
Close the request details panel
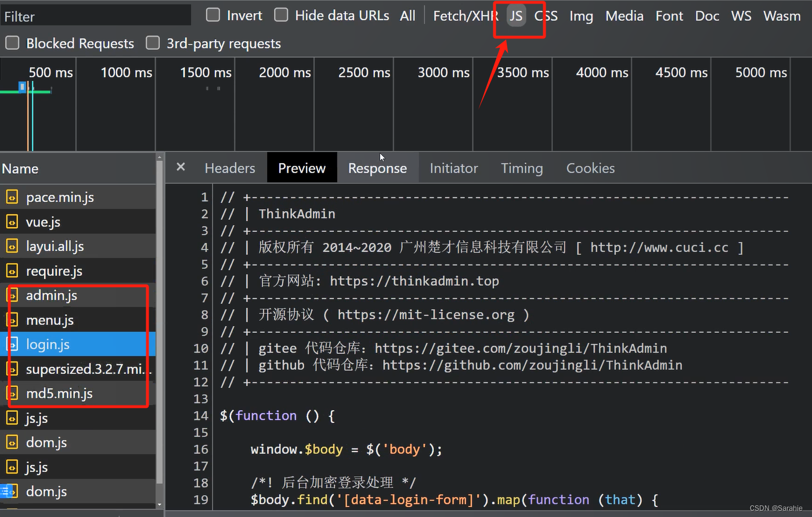tap(181, 167)
